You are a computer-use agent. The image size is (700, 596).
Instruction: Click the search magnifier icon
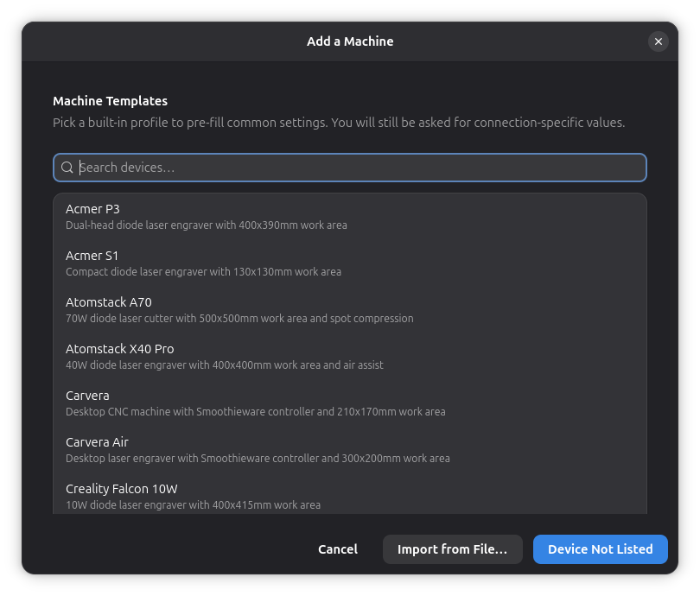(67, 168)
